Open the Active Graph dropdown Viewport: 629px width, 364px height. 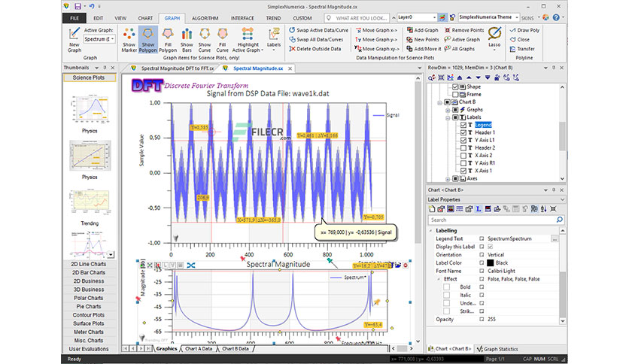point(99,39)
